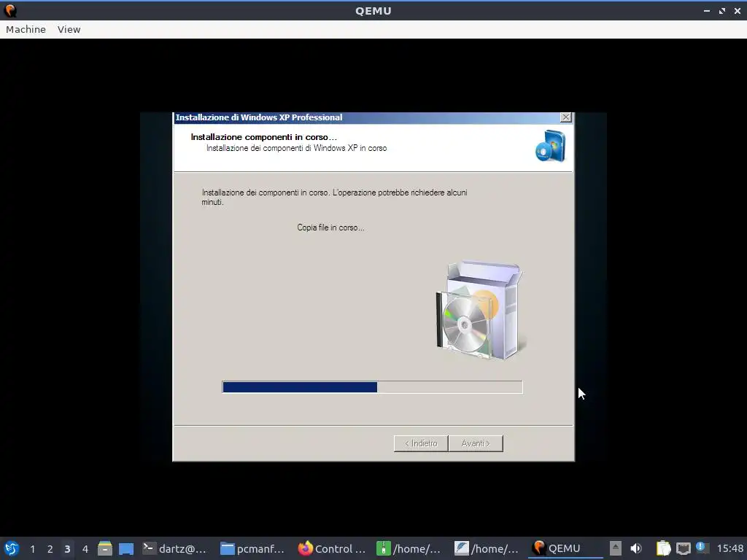
Task: Click the 'L'operazione potrebbe richiedere alcuni minuti' message
Action: tap(334, 197)
